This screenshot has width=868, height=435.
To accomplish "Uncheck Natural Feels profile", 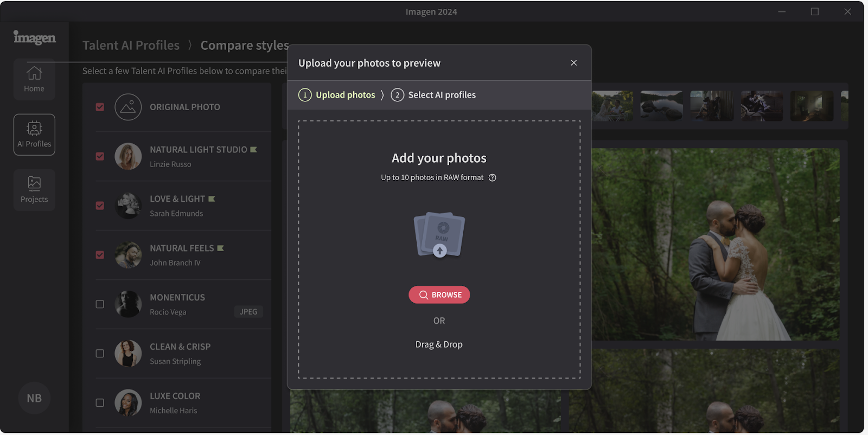I will tap(100, 255).
